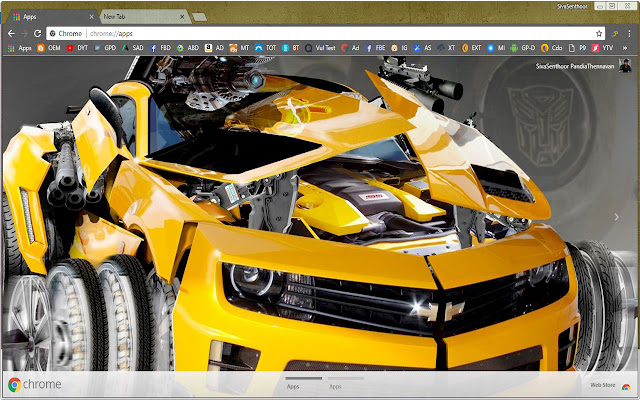Open the Chrome three-dot menu

pyautogui.click(x=630, y=32)
